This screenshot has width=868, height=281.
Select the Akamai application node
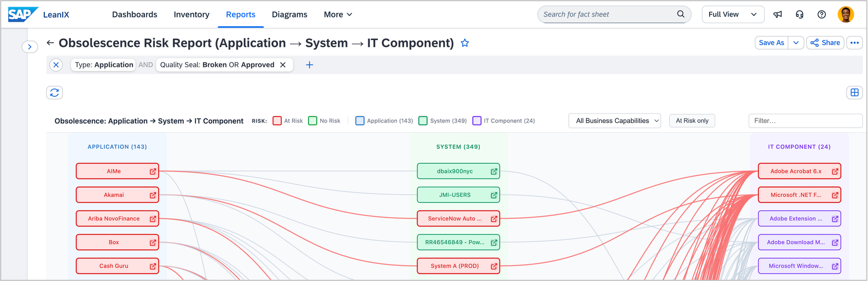(x=117, y=195)
